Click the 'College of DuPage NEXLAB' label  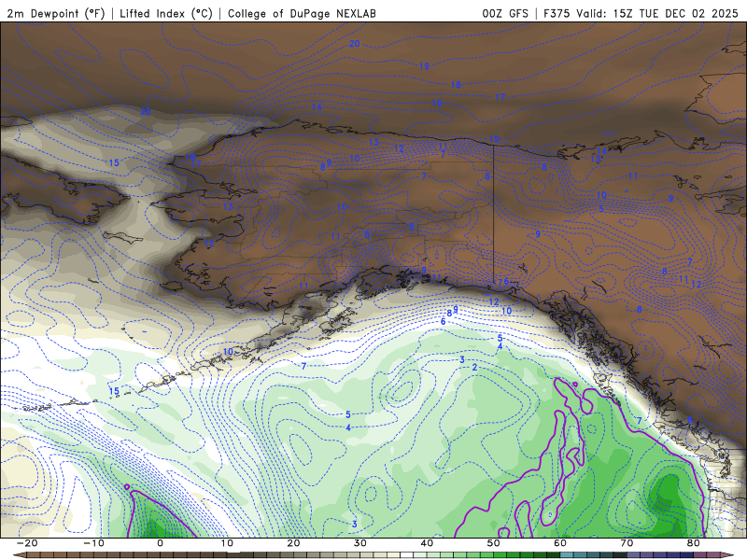(x=302, y=14)
